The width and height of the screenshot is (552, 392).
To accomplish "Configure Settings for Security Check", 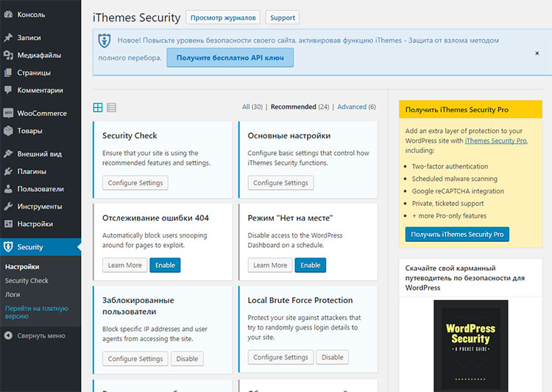I will point(135,183).
